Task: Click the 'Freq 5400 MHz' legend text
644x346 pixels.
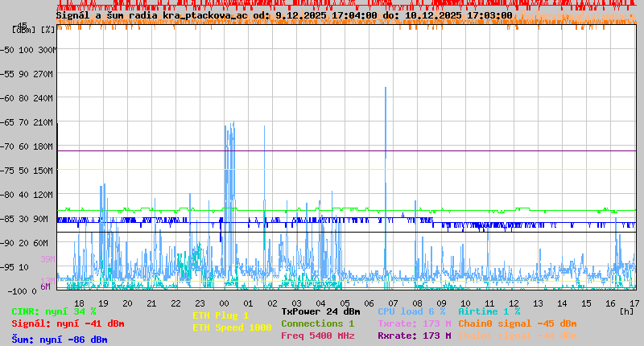Action: tap(317, 336)
